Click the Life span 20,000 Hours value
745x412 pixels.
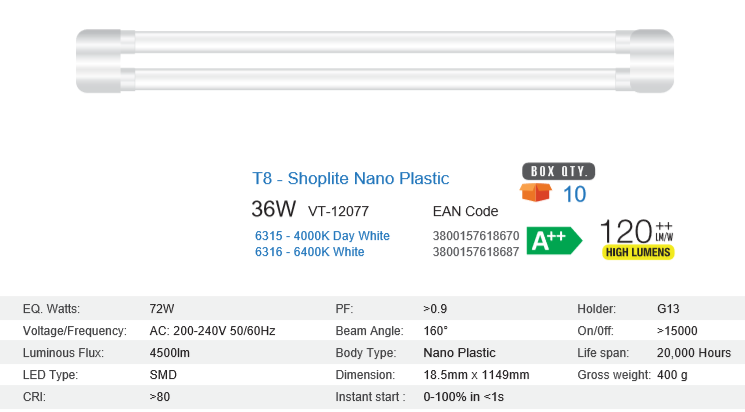(x=694, y=353)
